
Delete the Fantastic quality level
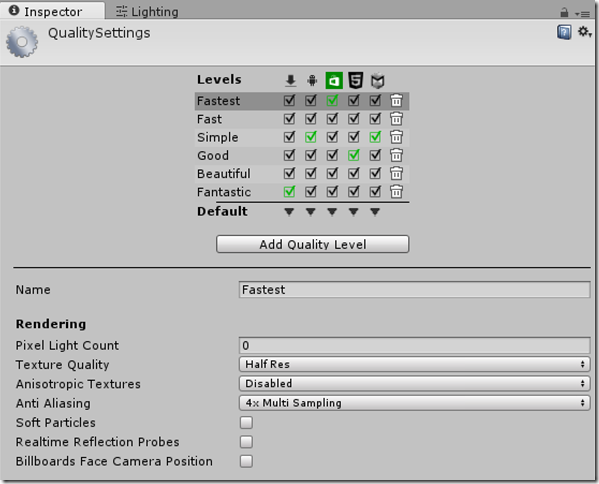pos(396,191)
